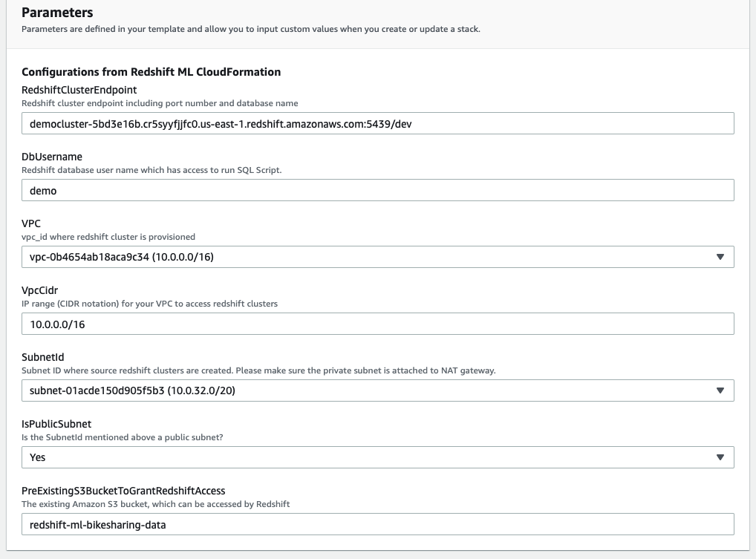The image size is (756, 559).
Task: Click the SubnetId dropdown arrow icon
Action: pos(720,390)
